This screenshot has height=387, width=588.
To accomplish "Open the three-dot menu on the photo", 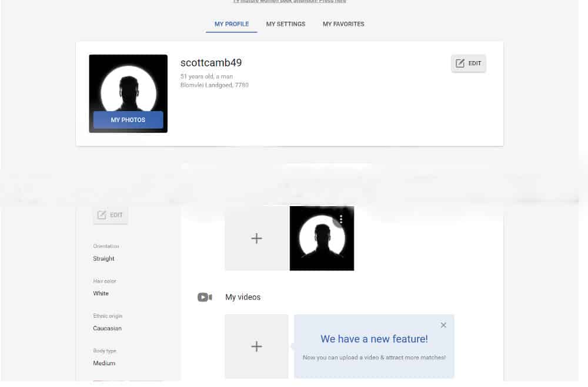I will coord(341,219).
